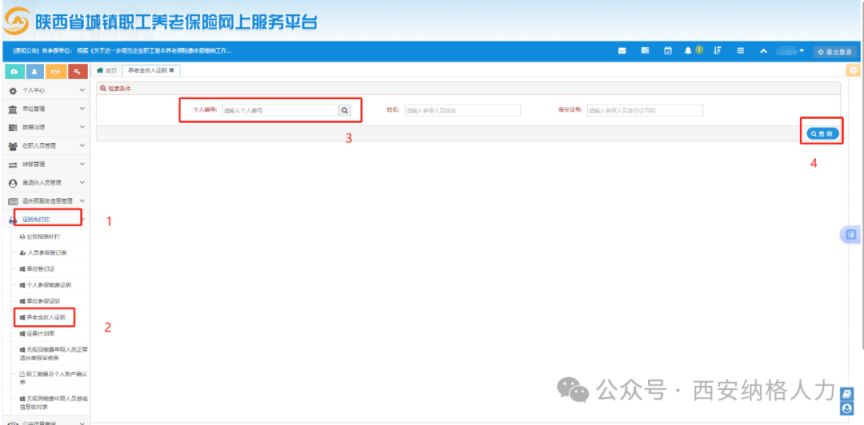
Task: Click the transfer-arrows icon for 转移管理
Action: click(x=12, y=164)
